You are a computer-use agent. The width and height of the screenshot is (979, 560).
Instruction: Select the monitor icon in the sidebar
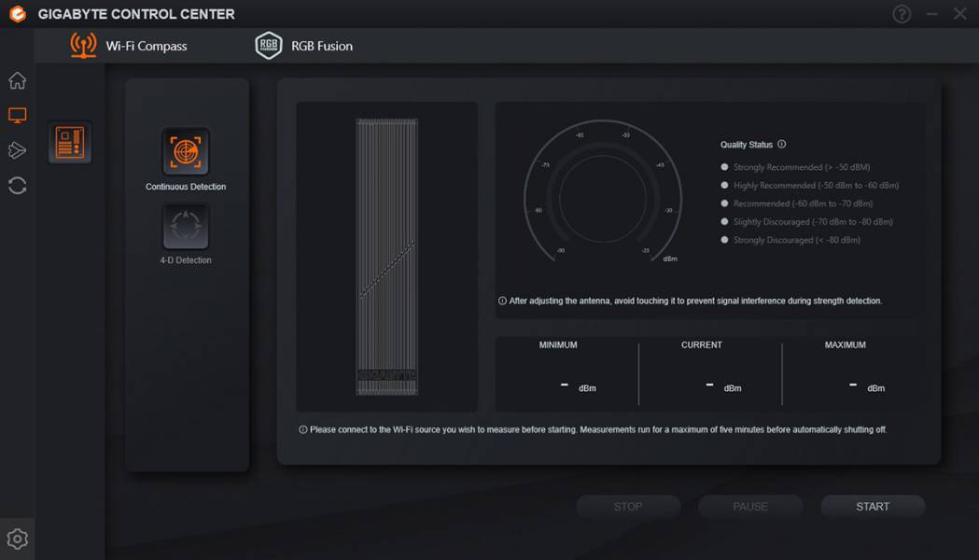pyautogui.click(x=18, y=116)
